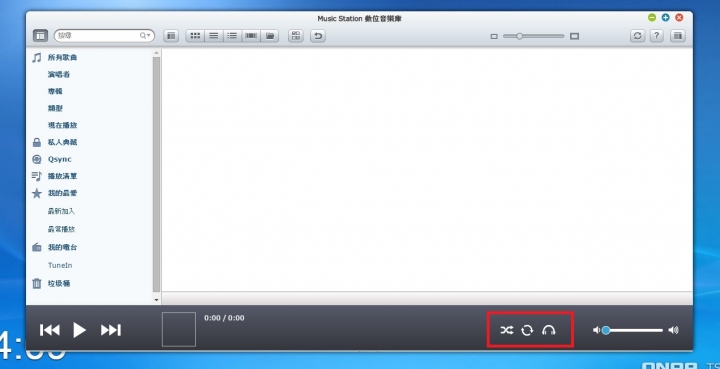Click the multi-select mode button

pos(296,35)
